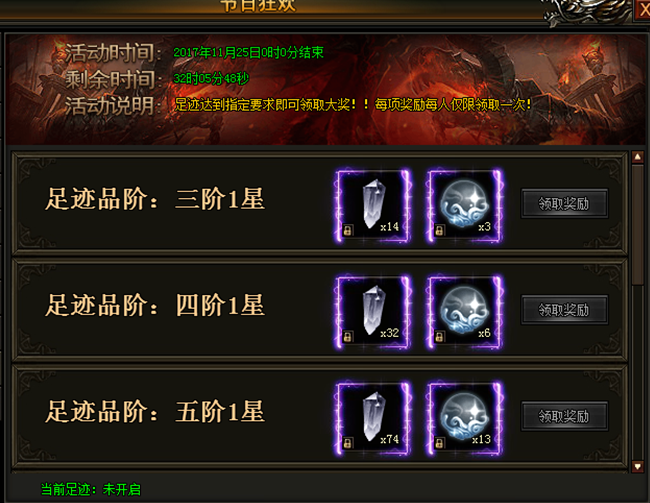Click the 当前足迹:未开启 status text
This screenshot has height=503, width=650.
coord(91,490)
